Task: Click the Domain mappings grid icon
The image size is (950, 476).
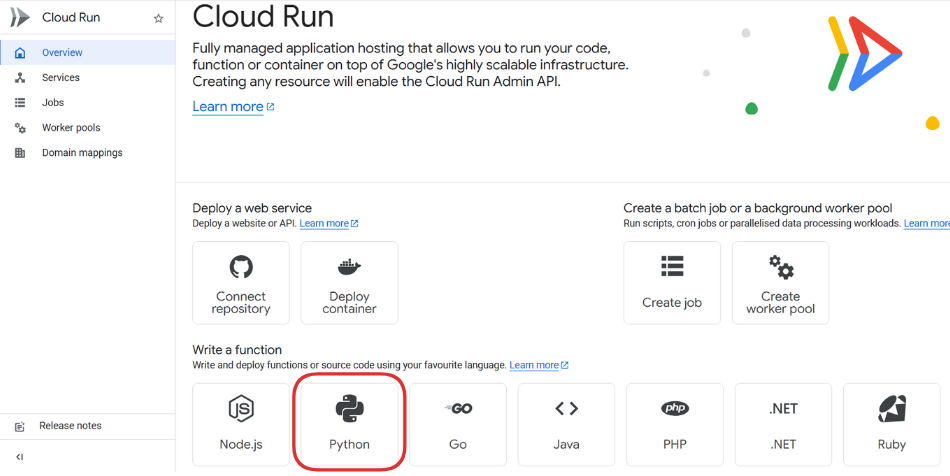Action: pos(20,153)
